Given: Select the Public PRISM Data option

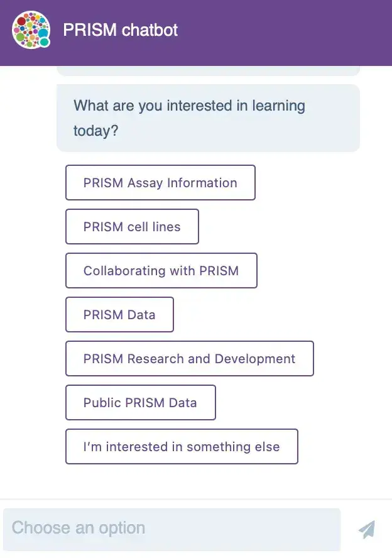Looking at the screenshot, I should pos(141,403).
